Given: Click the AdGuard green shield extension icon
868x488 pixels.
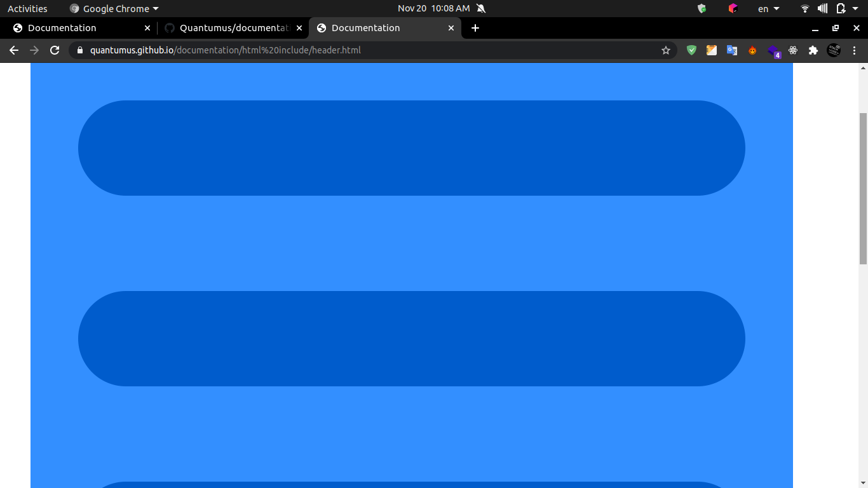Looking at the screenshot, I should point(692,50).
